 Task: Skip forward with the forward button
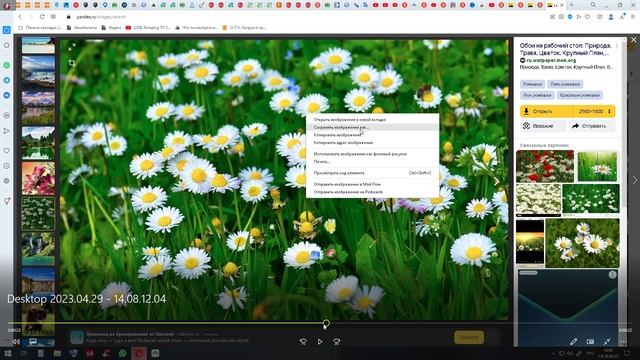coord(336,342)
